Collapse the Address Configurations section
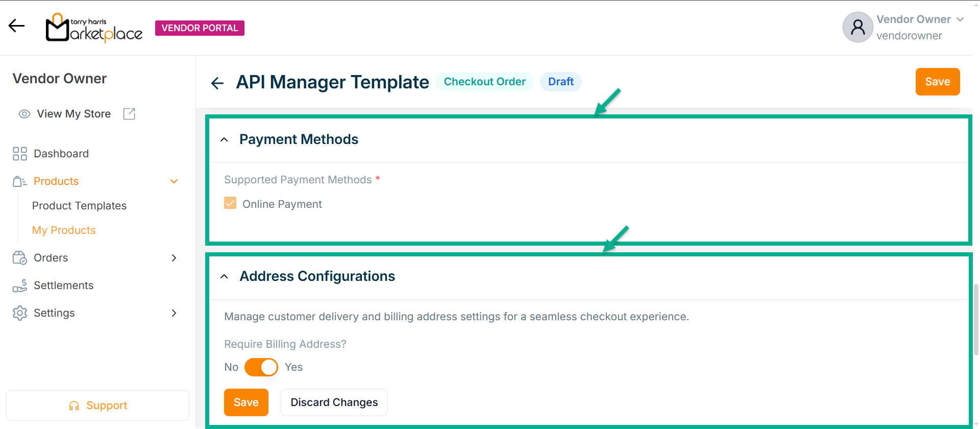 click(x=224, y=276)
